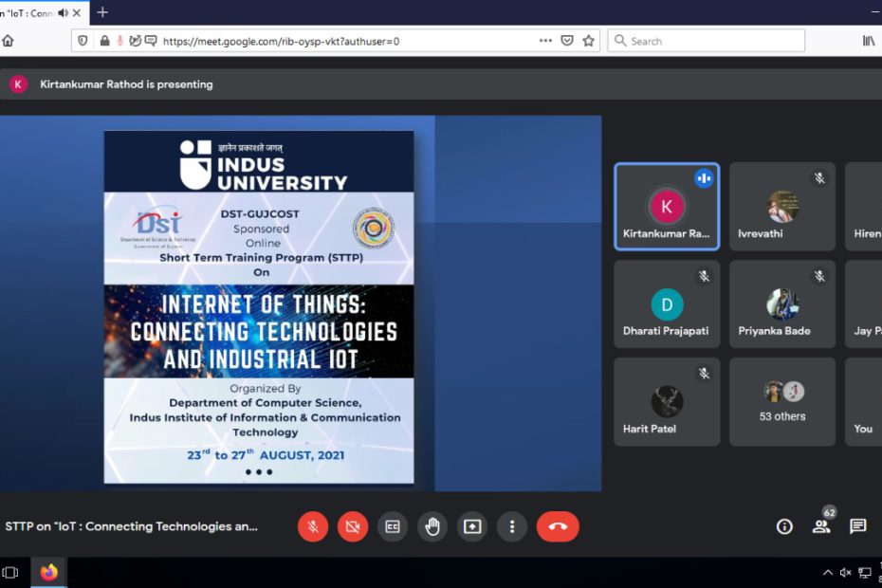Unmute the microphone in the call controls
Screen dimensions: 882x588
[313, 526]
